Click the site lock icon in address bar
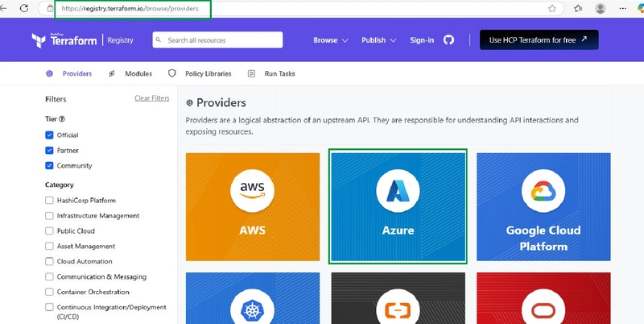The height and width of the screenshot is (324, 644). coord(50,8)
